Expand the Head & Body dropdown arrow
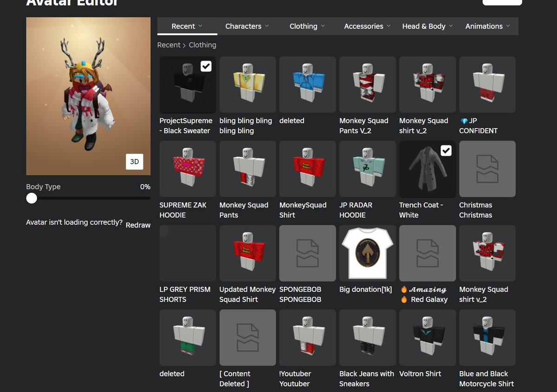 point(451,26)
